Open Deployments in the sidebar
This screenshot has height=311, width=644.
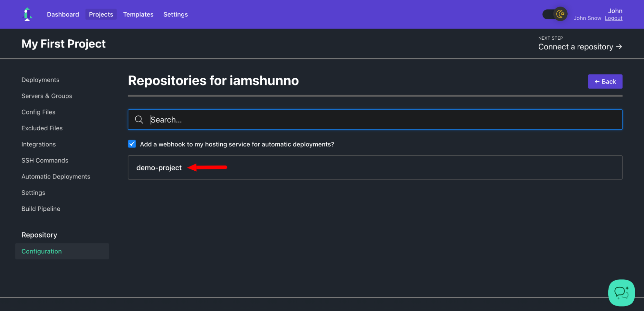[40, 80]
